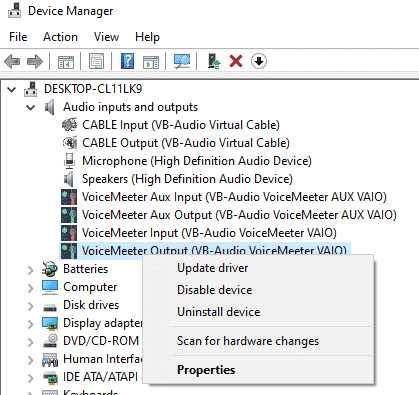Click the Batteries category icon
419x395 pixels.
[x=50, y=269]
